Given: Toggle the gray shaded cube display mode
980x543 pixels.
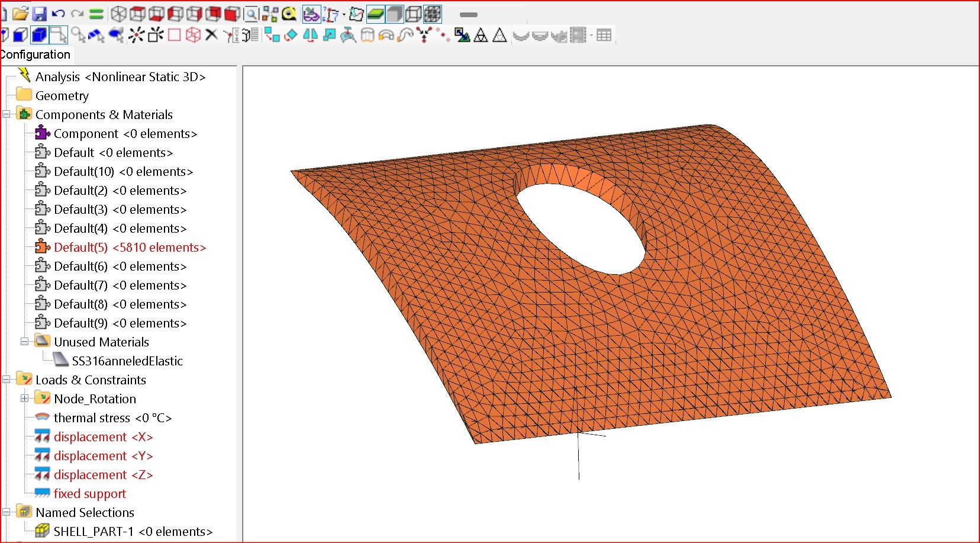Looking at the screenshot, I should click(x=394, y=14).
